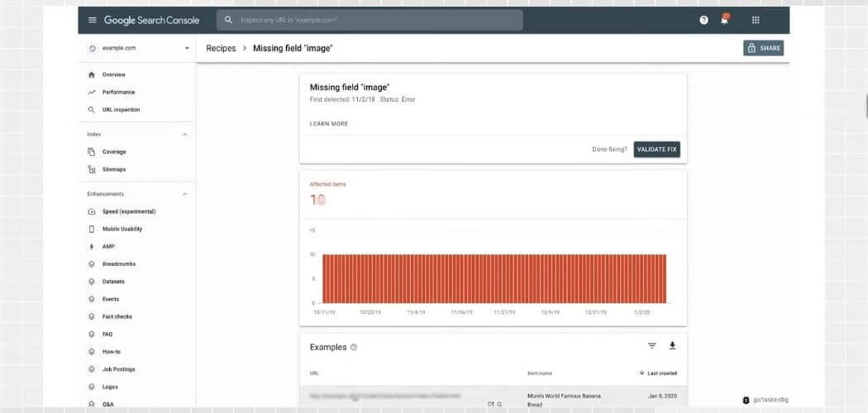Click the How-to layers icon
Viewport: 868px width, 413px height.
coord(92,352)
